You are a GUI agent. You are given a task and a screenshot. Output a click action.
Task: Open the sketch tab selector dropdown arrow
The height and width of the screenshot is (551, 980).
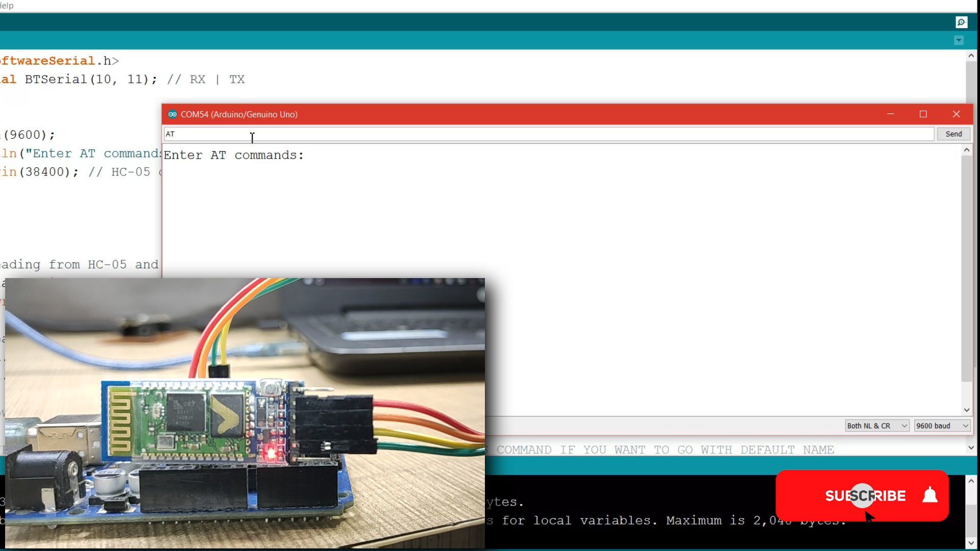click(958, 40)
